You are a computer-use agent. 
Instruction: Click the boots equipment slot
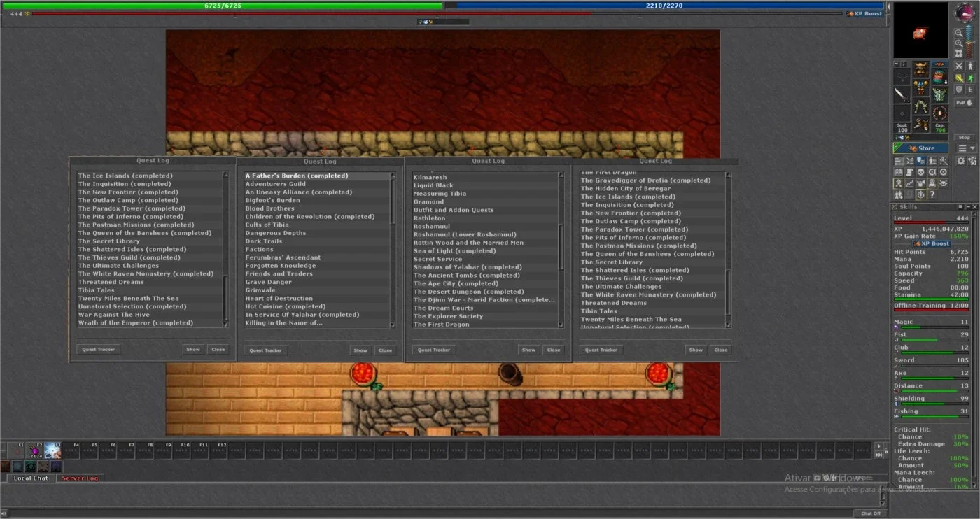921,123
